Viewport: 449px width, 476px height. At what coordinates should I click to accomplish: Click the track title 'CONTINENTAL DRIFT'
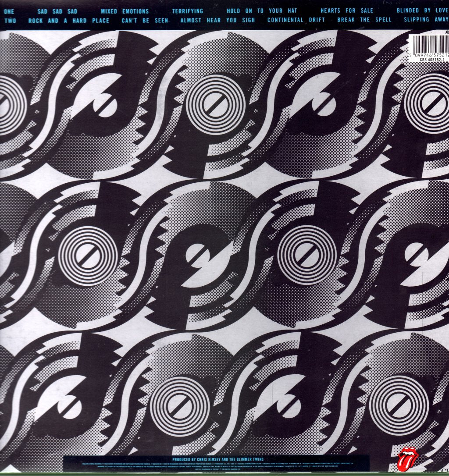pyautogui.click(x=296, y=20)
